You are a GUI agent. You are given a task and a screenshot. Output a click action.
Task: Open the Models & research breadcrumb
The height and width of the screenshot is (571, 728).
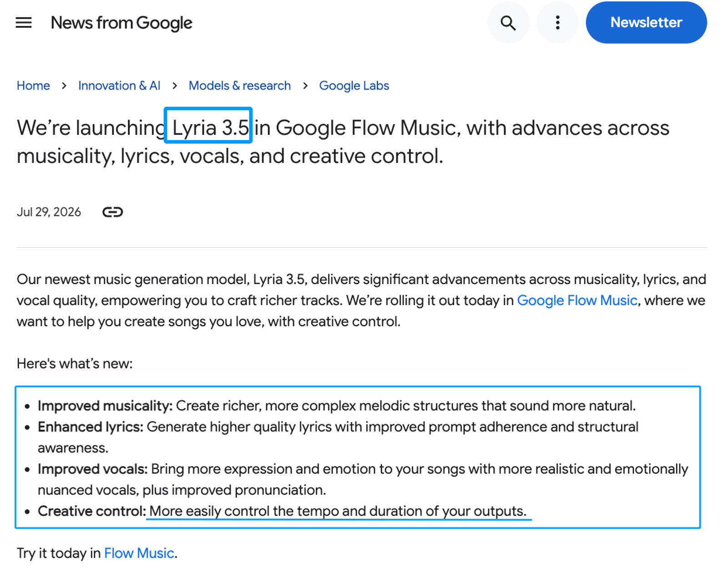[x=240, y=85]
